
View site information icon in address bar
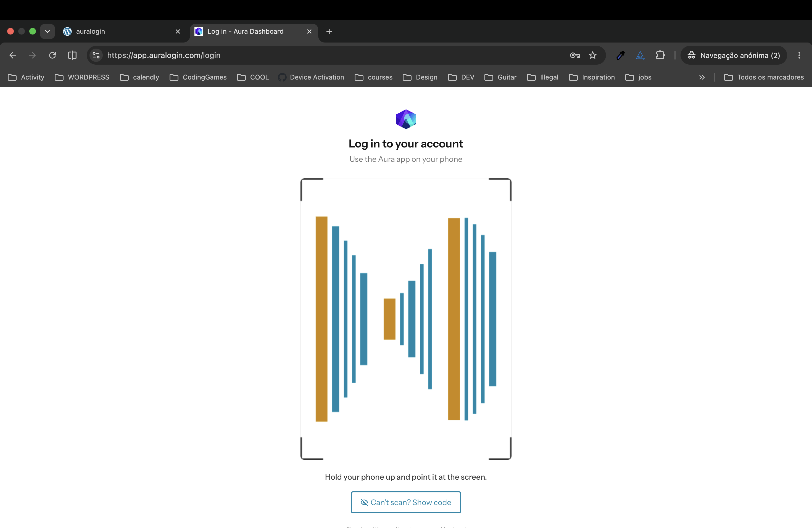(96, 55)
